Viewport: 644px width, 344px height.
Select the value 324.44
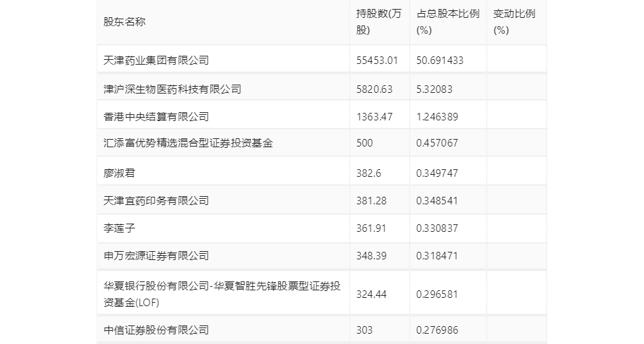pyautogui.click(x=371, y=294)
